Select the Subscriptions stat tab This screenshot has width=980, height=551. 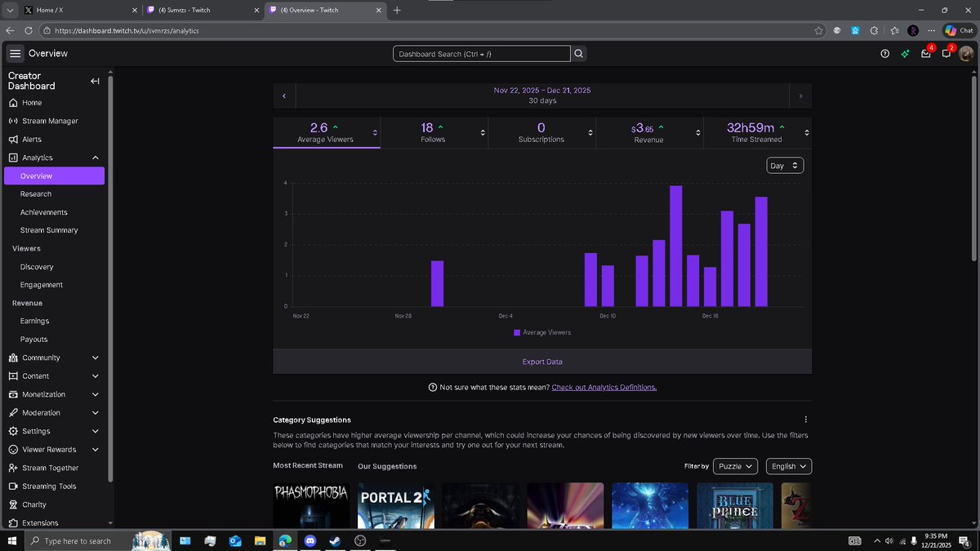[x=541, y=132]
